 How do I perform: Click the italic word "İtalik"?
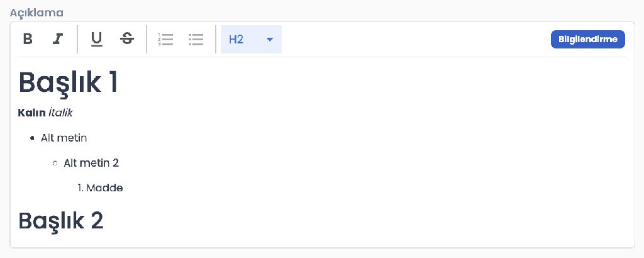[x=61, y=113]
